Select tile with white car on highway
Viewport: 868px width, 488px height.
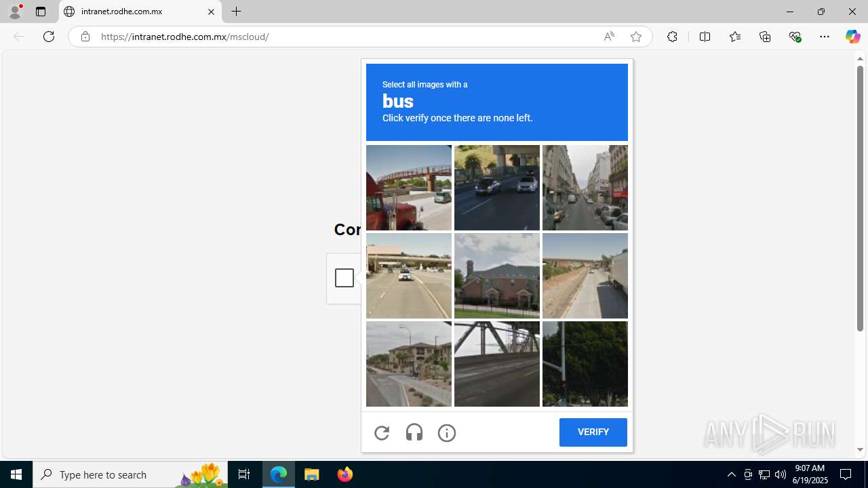coord(409,276)
